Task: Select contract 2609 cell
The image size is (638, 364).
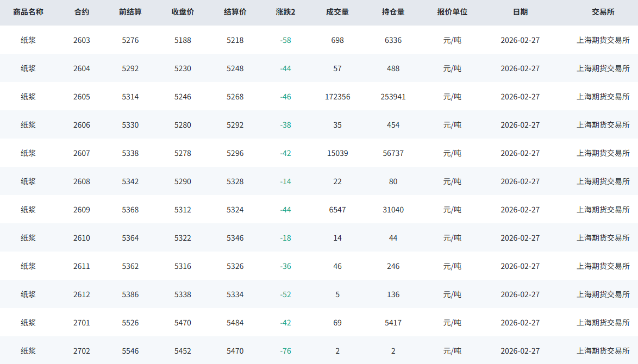Action: tap(82, 210)
